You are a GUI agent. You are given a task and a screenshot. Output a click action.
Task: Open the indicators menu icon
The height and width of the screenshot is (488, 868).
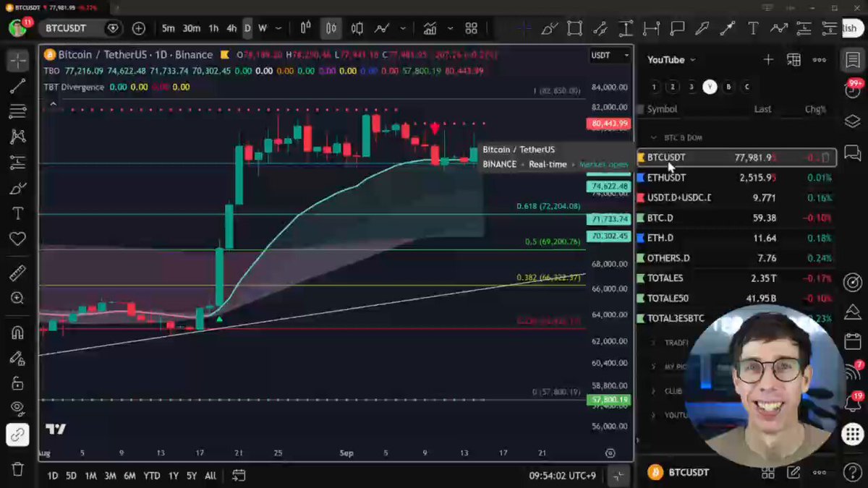[430, 28]
